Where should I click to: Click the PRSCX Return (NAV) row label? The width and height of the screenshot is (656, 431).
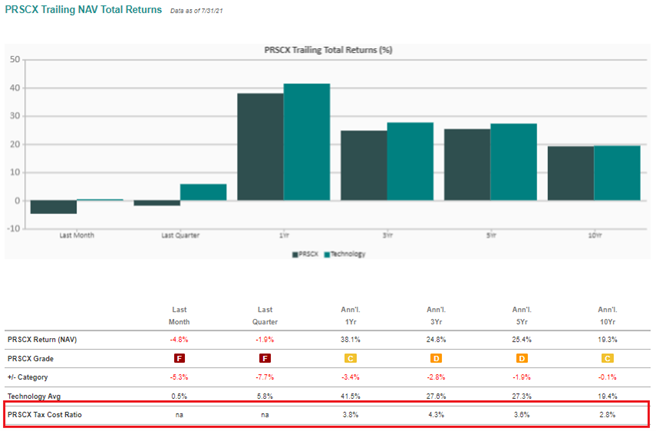[42, 340]
